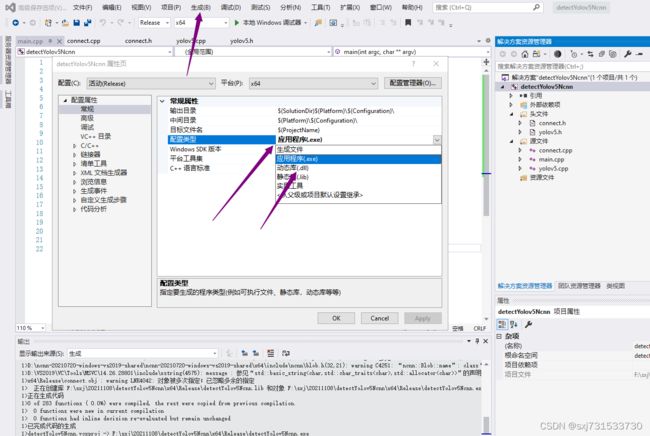The image size is (650, 436).
Task: Open yolov5.cpp in Solution Explorer
Action: coord(553,169)
